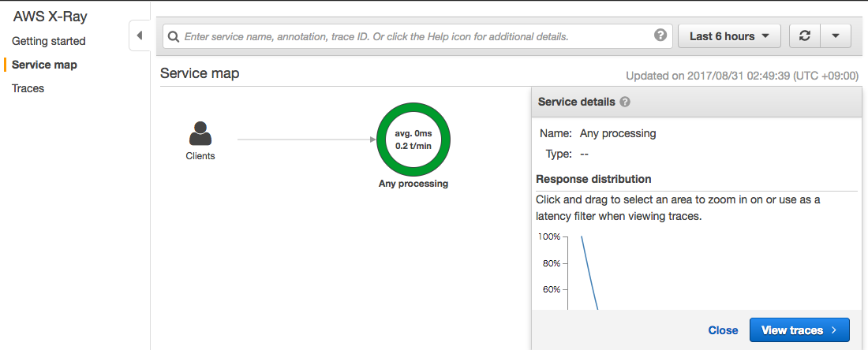Open the Last 6 hours time range dropdown

click(729, 36)
